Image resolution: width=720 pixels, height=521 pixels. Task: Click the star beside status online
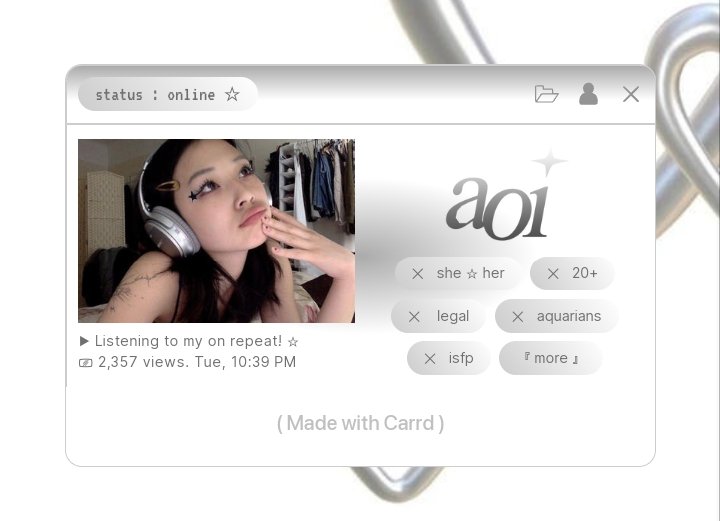232,94
